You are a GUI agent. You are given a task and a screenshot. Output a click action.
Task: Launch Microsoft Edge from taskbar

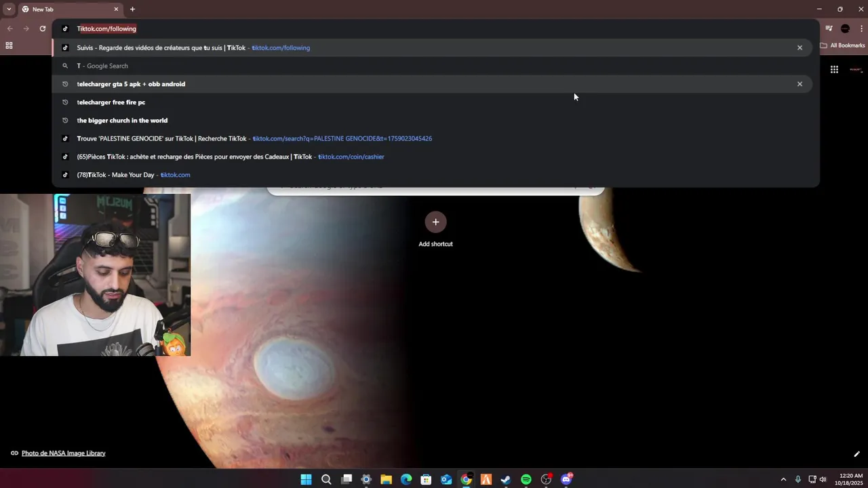(x=406, y=479)
